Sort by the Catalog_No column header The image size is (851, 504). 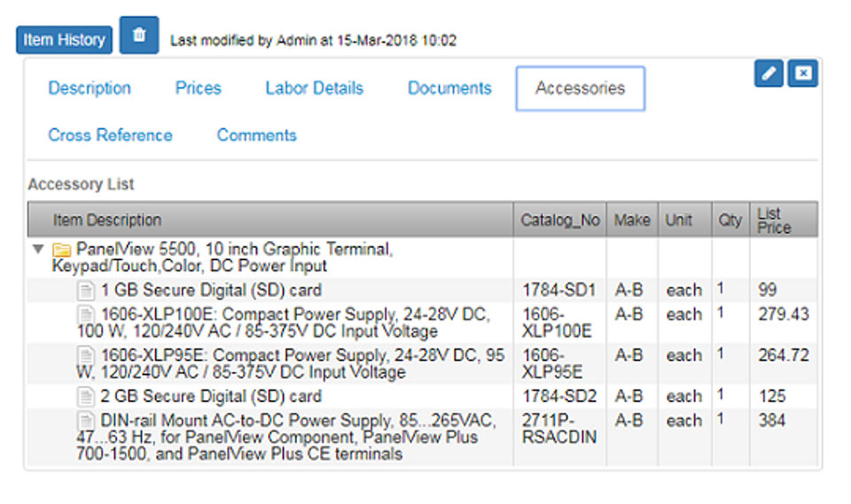coord(559,221)
